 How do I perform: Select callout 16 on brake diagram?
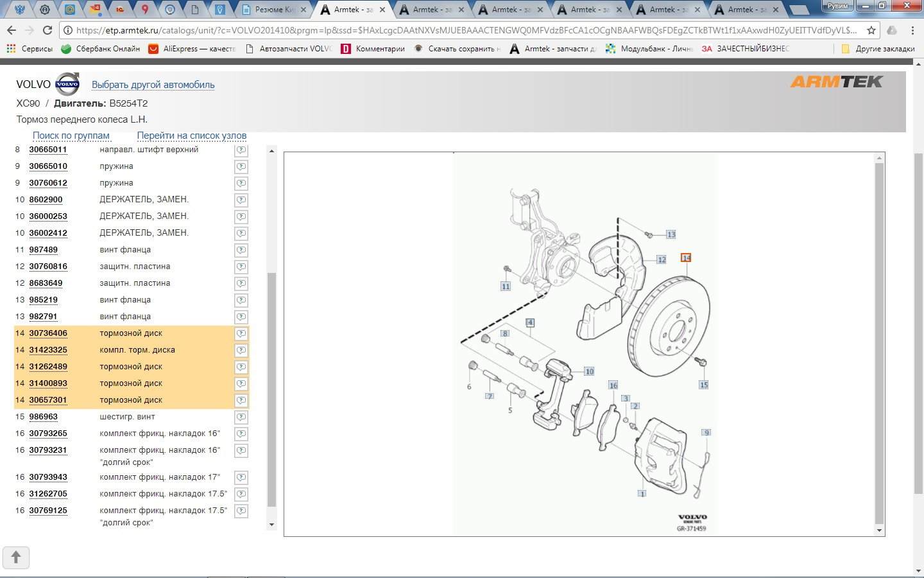coord(613,385)
